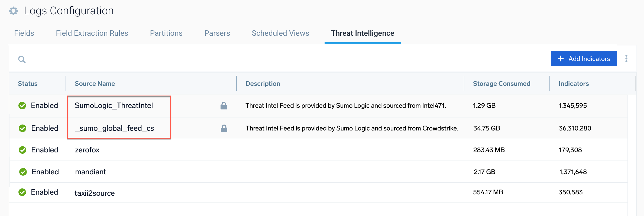Open the Field Extraction Rules tab
The width and height of the screenshot is (644, 216).
92,33
